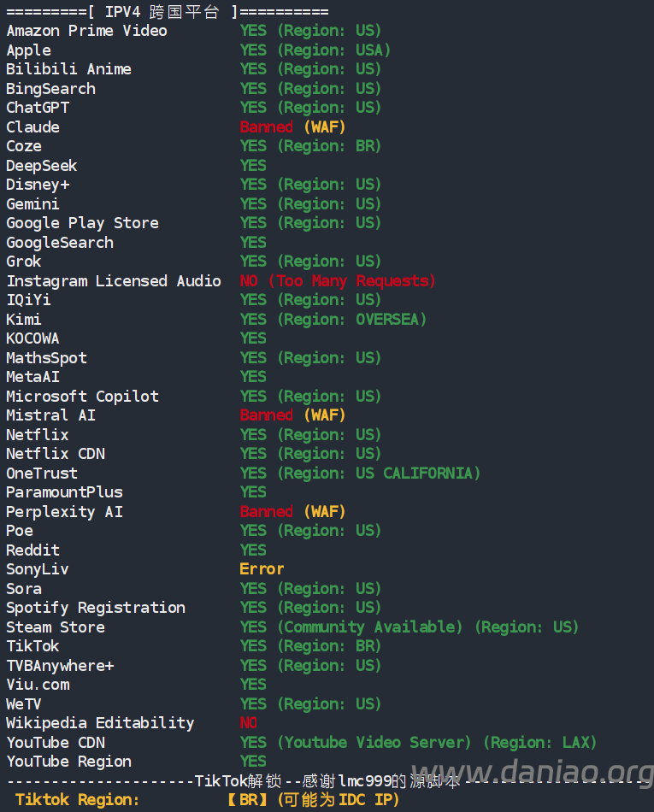Select the 'YouTube CDN' row label

click(56, 743)
